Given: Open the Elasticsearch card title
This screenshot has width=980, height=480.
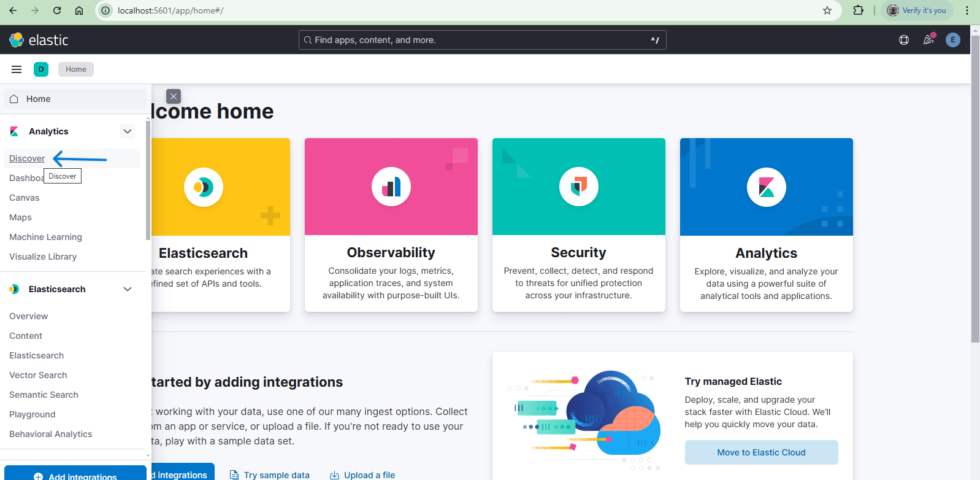Looking at the screenshot, I should tap(204, 253).
